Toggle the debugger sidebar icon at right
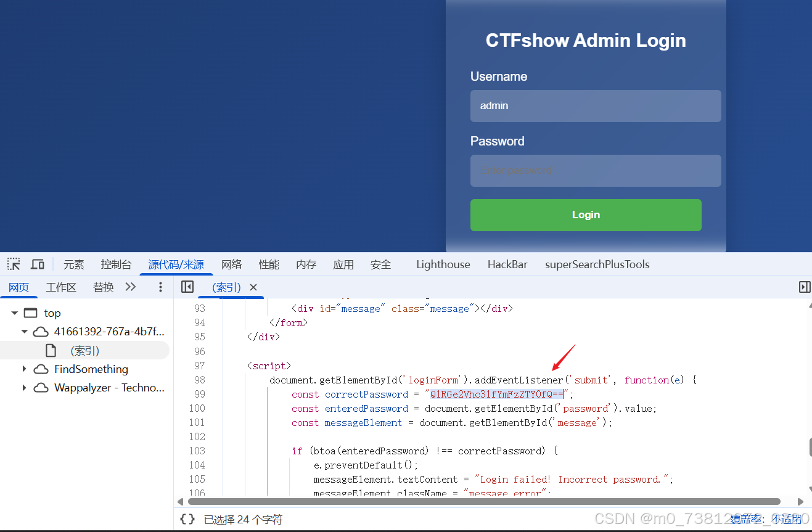The image size is (812, 532). 804,287
